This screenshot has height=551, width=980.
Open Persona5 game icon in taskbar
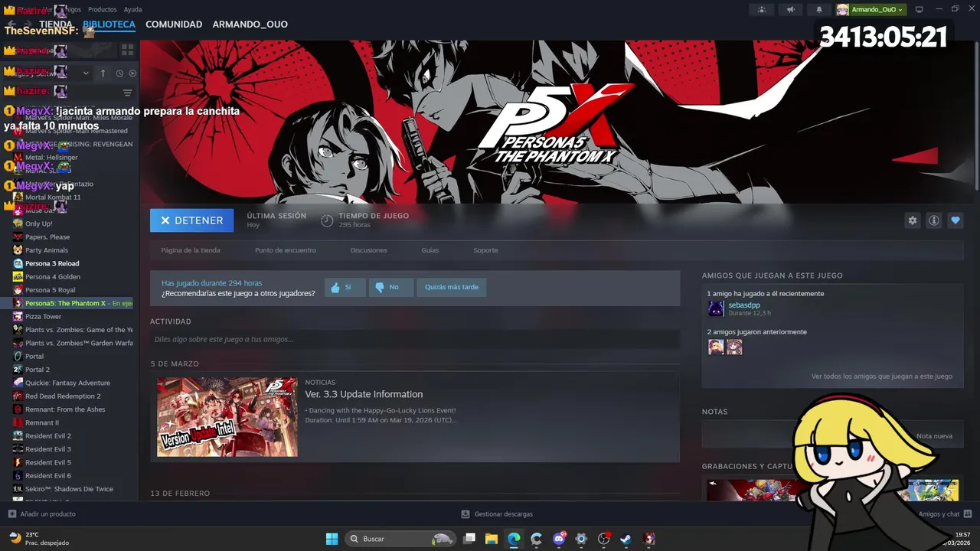pyautogui.click(x=649, y=539)
